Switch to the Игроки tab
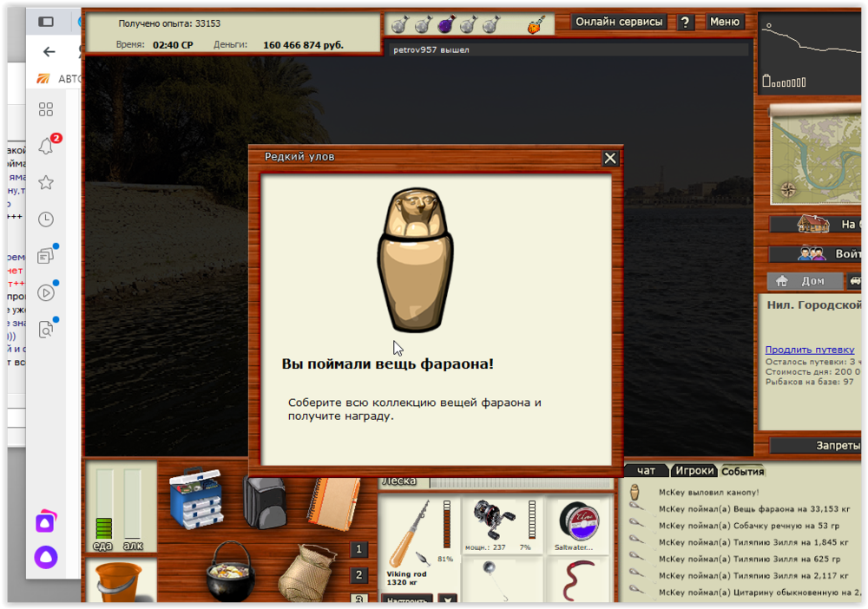Viewport: 868px width, 609px height. tap(694, 471)
